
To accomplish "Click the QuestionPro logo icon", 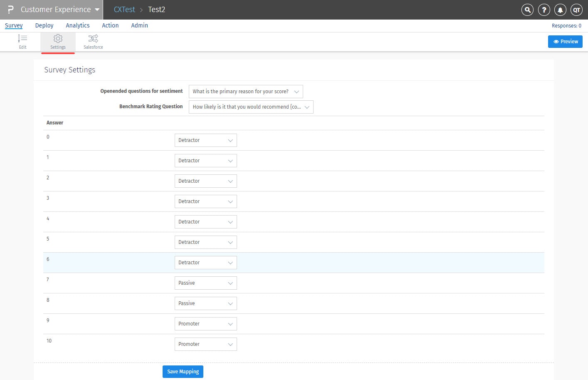I will [11, 10].
